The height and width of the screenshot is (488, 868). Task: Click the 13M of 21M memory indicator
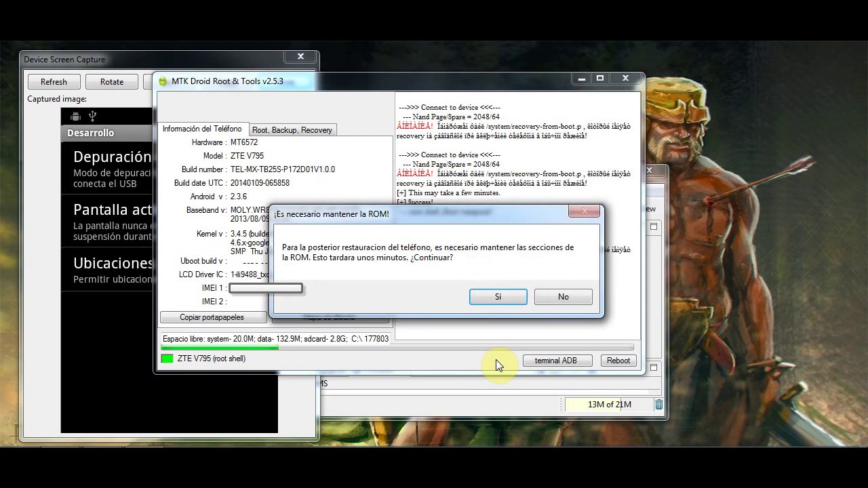[609, 405]
